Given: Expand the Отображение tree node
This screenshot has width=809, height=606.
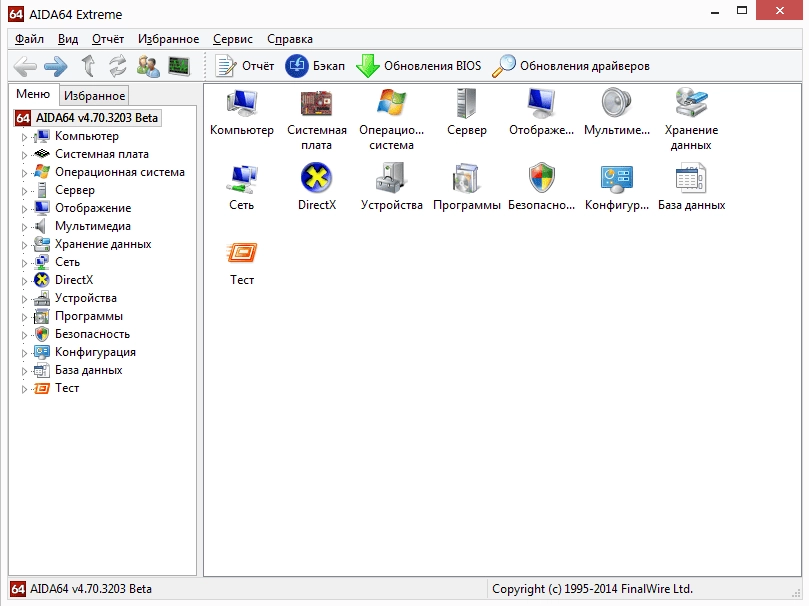Looking at the screenshot, I should point(24,209).
